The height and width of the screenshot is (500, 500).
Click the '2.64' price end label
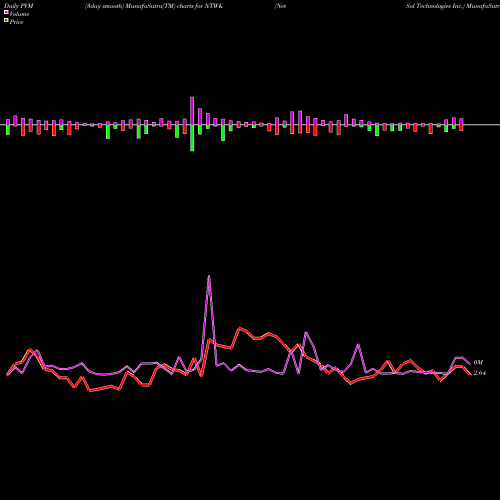point(480,373)
